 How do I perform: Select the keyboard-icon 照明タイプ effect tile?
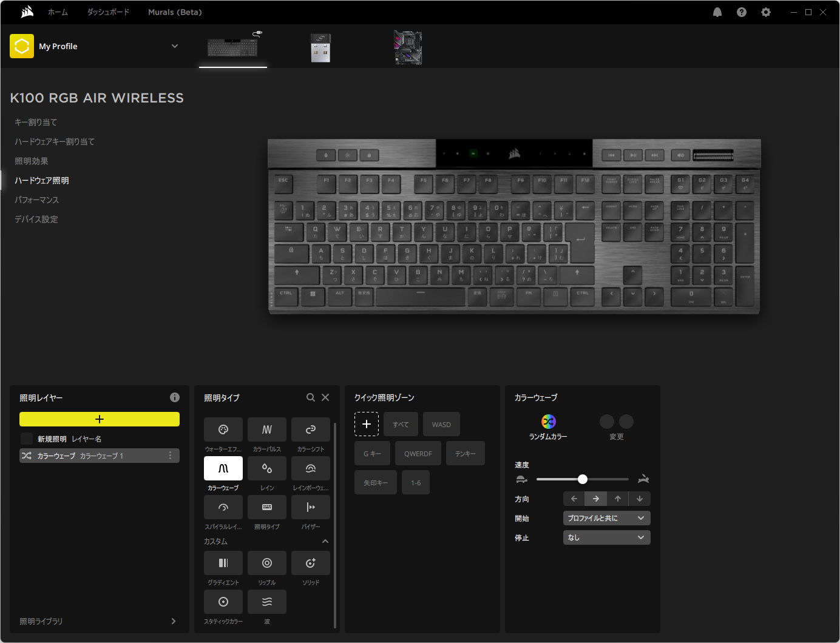coord(267,507)
